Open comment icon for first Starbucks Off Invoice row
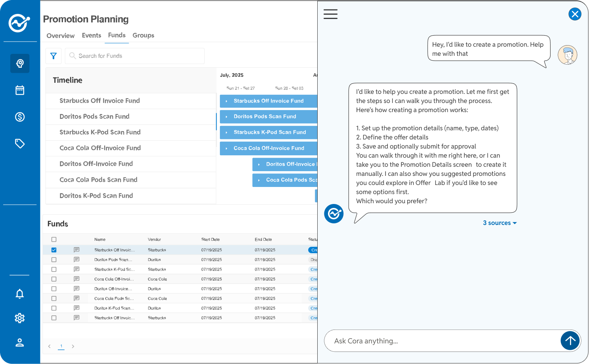This screenshot has width=589, height=364. (x=76, y=250)
